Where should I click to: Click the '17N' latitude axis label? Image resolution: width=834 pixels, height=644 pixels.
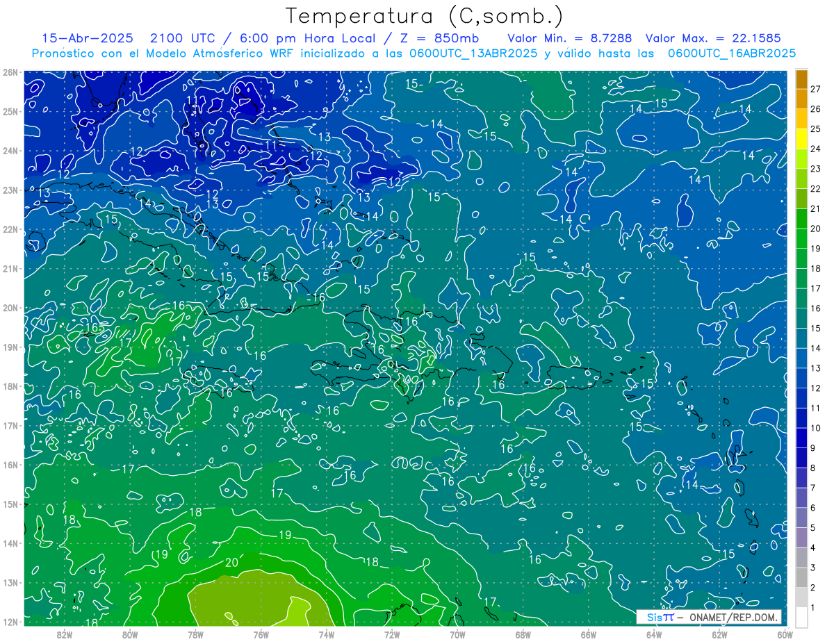coord(10,425)
